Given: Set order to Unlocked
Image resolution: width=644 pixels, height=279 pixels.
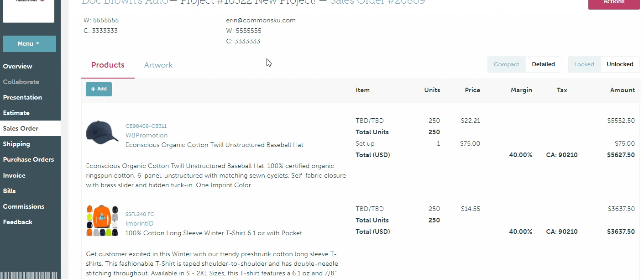Looking at the screenshot, I should tap(620, 64).
